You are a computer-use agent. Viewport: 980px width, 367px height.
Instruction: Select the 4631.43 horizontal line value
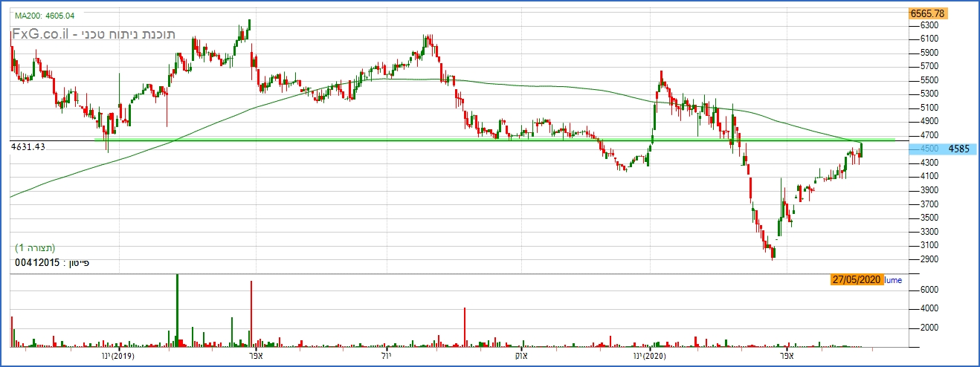coord(29,147)
